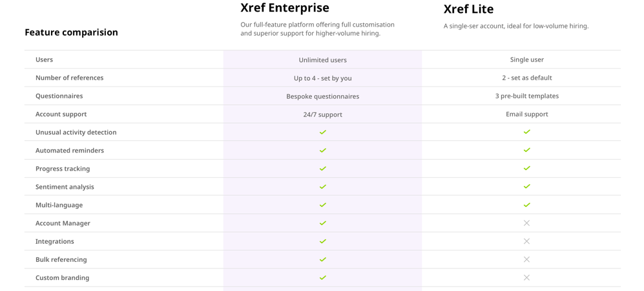This screenshot has width=644, height=291.
Task: Click Lite cross icon for Account Manager
Action: pyautogui.click(x=527, y=222)
